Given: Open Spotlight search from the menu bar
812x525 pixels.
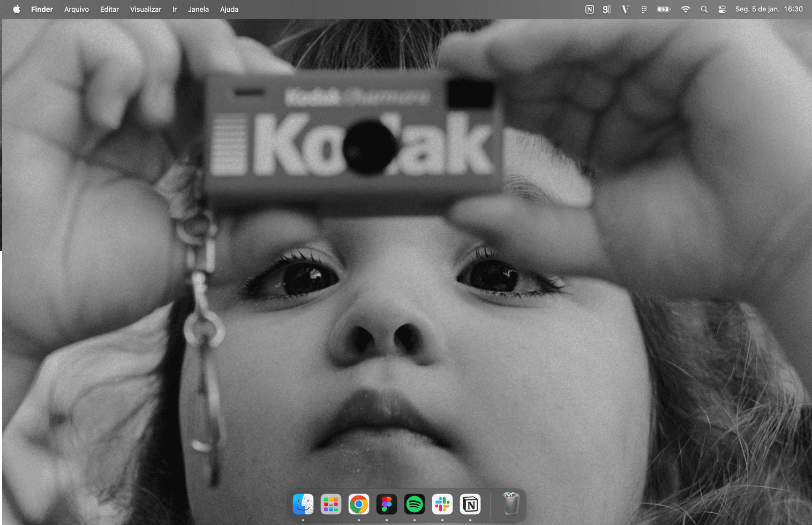Looking at the screenshot, I should (x=703, y=9).
